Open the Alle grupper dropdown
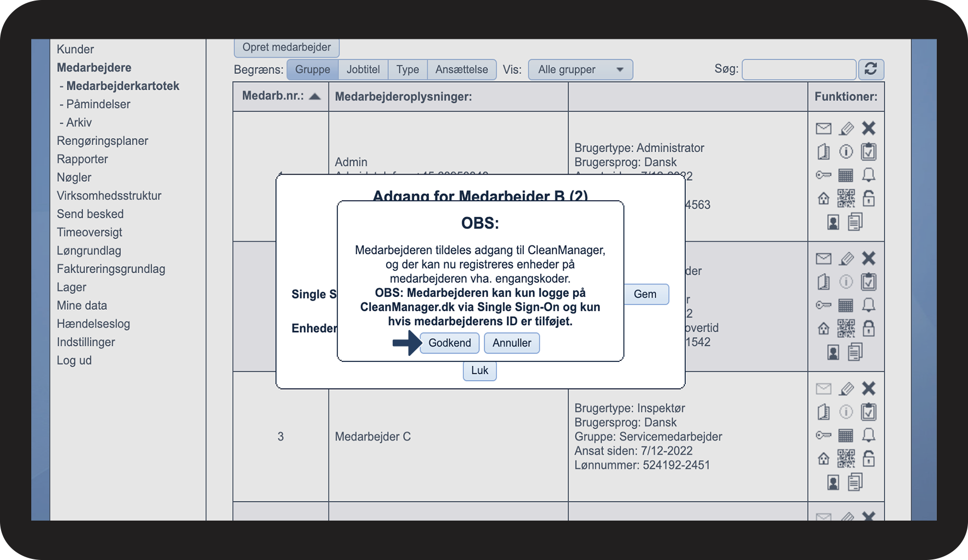Viewport: 968px width, 560px height. pos(580,70)
